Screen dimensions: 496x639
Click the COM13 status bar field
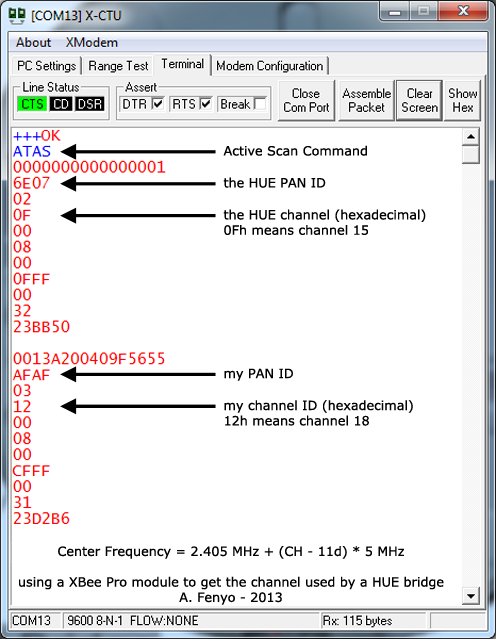tap(35, 621)
